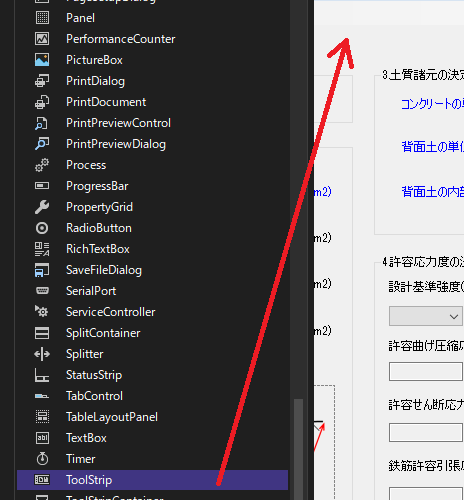Click the TableLayoutPanel label
The image size is (464, 500).
click(112, 417)
